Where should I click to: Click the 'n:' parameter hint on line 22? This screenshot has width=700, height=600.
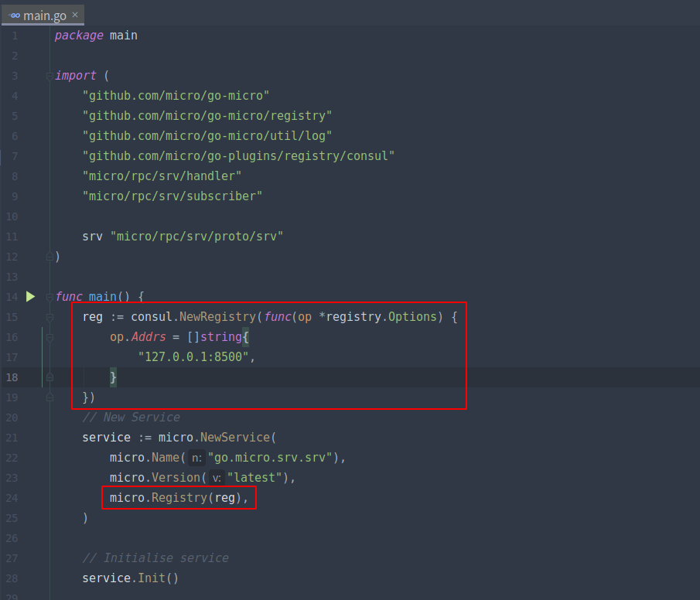point(196,458)
